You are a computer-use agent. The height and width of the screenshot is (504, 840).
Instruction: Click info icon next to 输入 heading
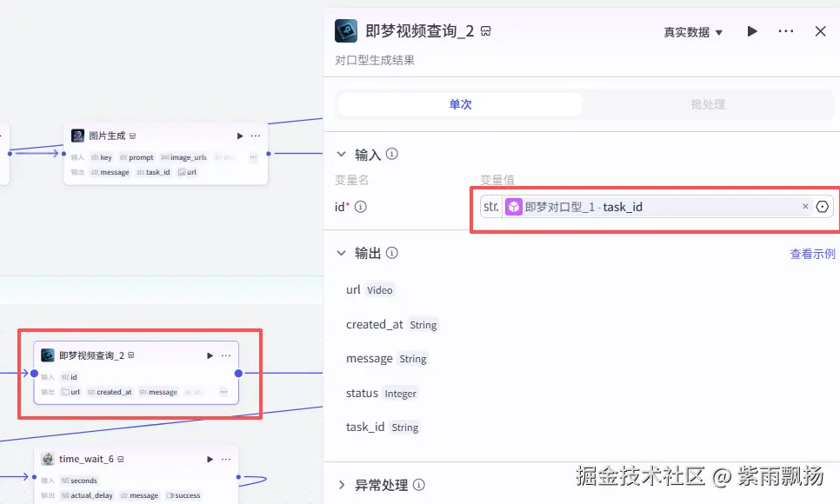tap(392, 155)
